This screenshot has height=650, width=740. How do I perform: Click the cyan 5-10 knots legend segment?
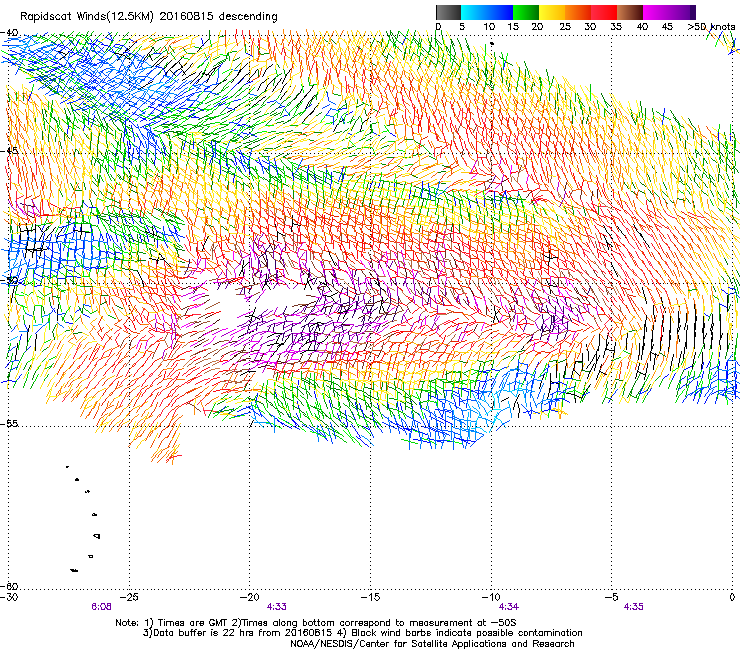click(x=474, y=12)
